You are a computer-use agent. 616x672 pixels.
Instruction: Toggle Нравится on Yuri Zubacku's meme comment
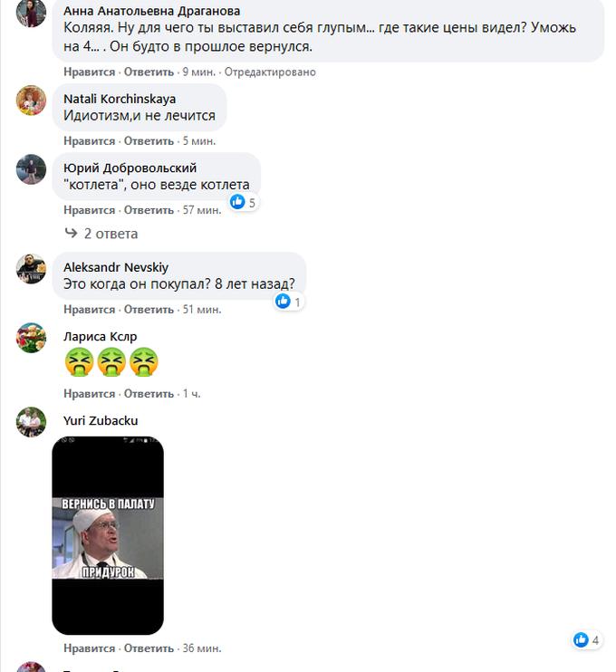(89, 648)
